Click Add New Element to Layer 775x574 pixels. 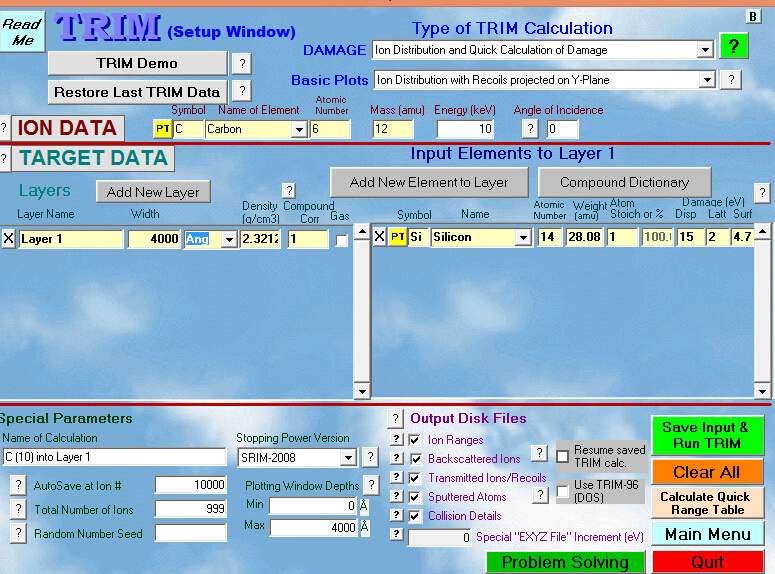[x=429, y=182]
